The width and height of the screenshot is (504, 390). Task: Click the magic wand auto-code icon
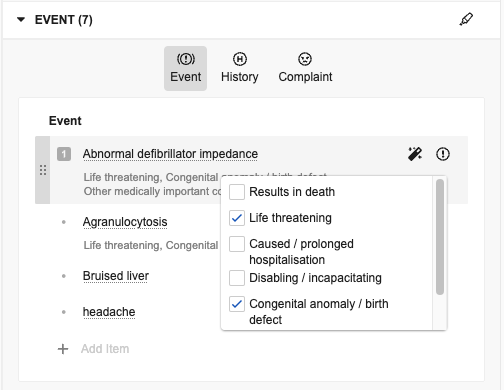415,154
